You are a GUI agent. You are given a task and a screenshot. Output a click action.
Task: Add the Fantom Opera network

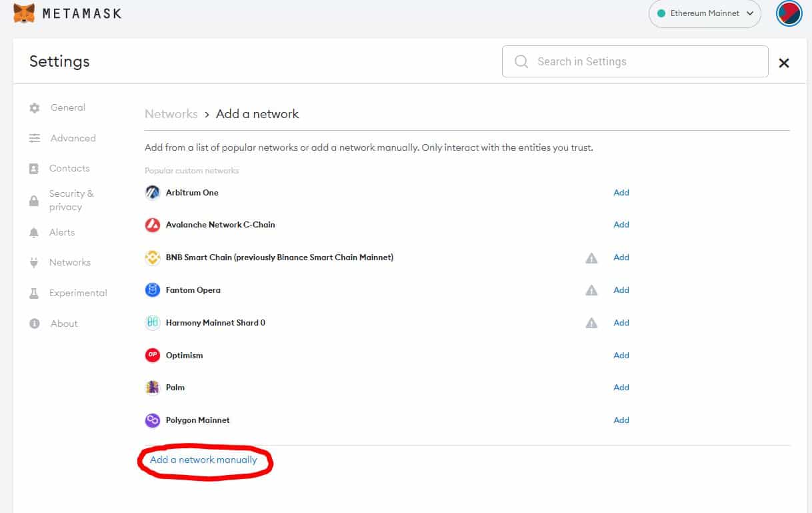click(621, 290)
